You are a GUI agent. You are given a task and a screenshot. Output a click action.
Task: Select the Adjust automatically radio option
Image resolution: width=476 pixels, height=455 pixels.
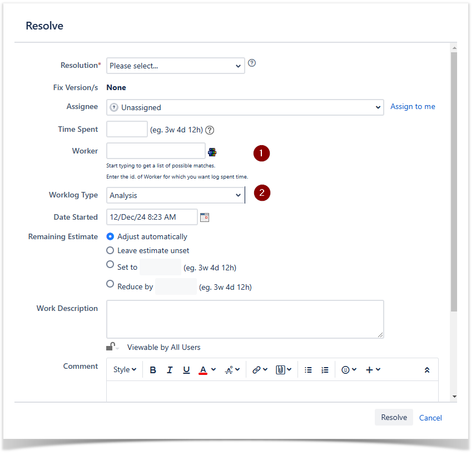[x=110, y=236]
